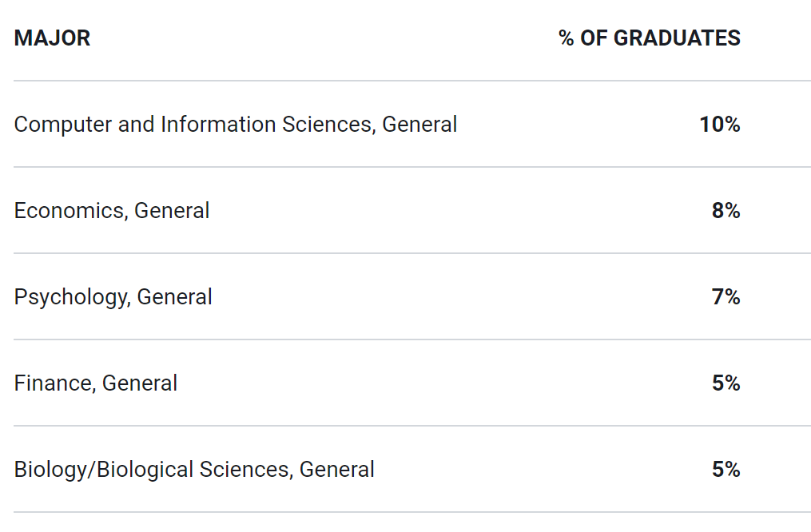Viewport: 811px width, 532px height.
Task: Click the word GRADUATES in the header
Action: coord(677,38)
